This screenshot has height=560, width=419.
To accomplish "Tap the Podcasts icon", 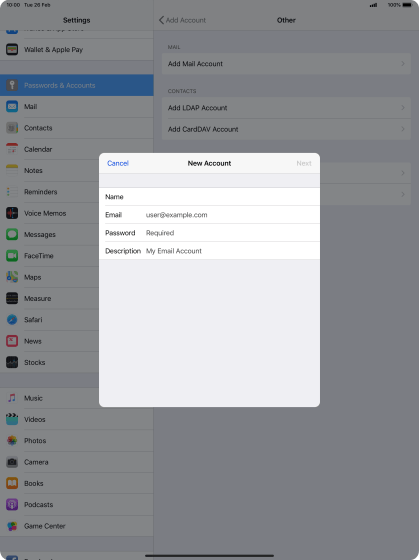I will (12, 505).
